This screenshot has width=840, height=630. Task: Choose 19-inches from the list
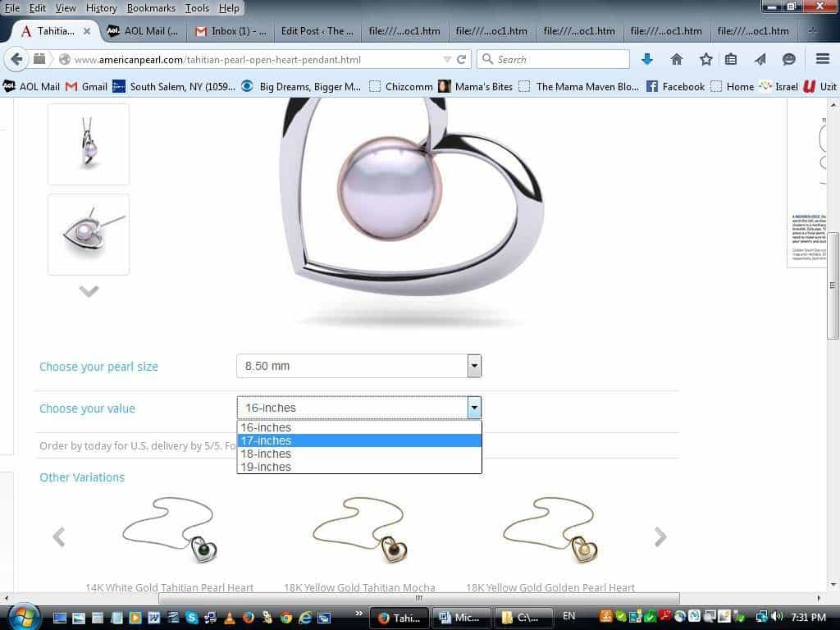(x=359, y=467)
